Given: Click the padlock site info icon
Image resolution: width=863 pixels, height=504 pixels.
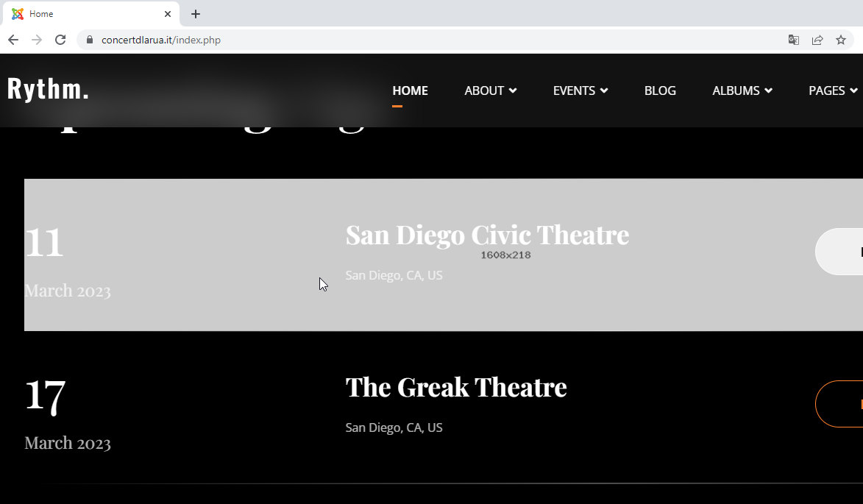Looking at the screenshot, I should point(90,40).
